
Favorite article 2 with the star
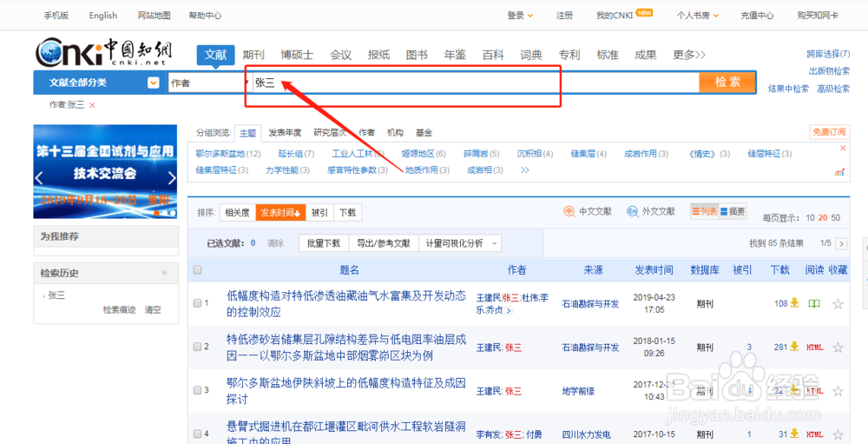(838, 348)
